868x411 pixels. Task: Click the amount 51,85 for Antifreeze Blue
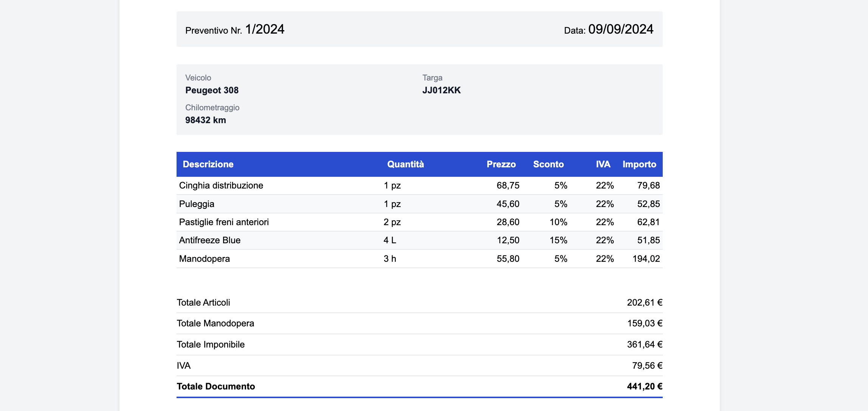tap(648, 240)
